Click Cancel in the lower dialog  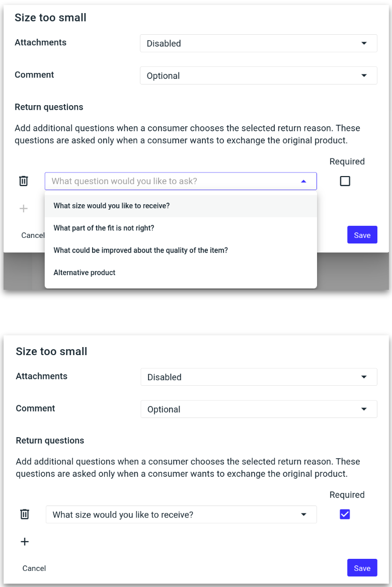[34, 568]
